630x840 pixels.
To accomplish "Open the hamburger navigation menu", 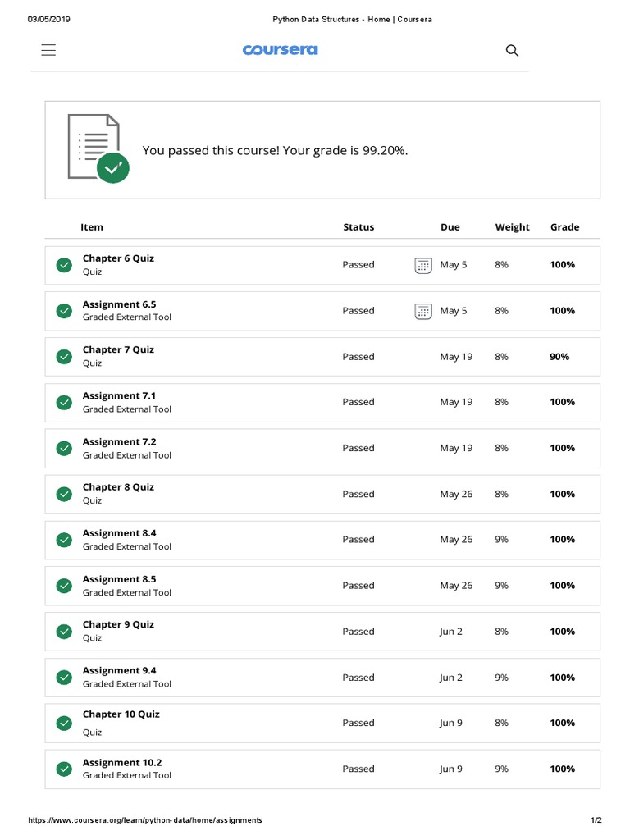I will [x=48, y=50].
